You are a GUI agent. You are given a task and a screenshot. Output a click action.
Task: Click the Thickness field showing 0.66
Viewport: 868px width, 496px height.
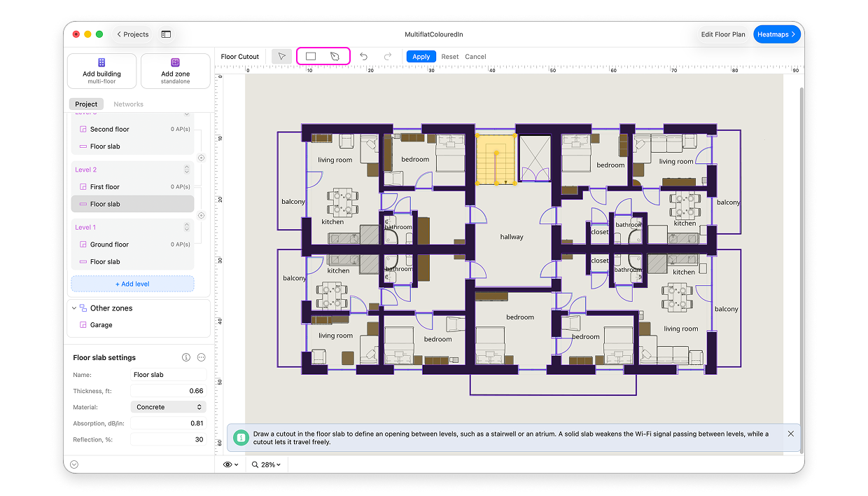[168, 391]
